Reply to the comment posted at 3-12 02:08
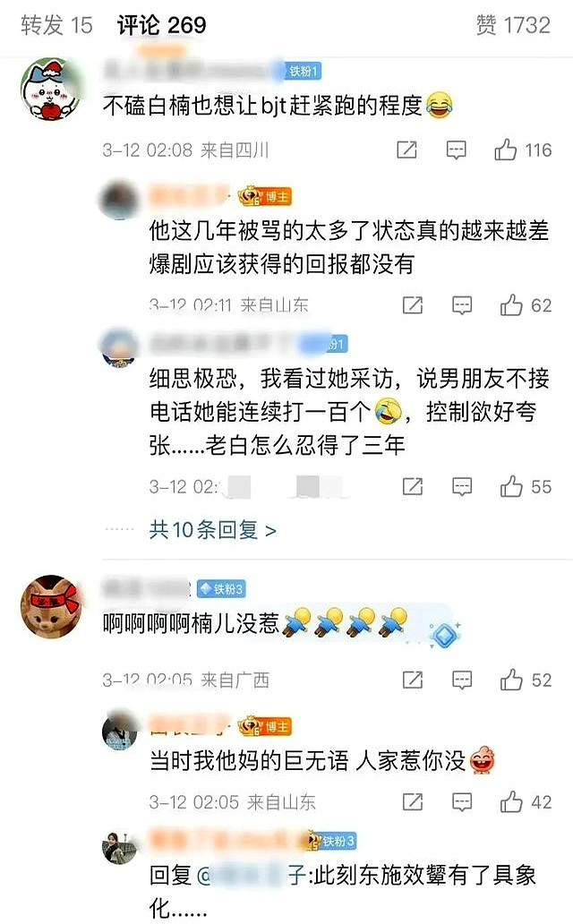This screenshot has width=573, height=924. tap(456, 150)
